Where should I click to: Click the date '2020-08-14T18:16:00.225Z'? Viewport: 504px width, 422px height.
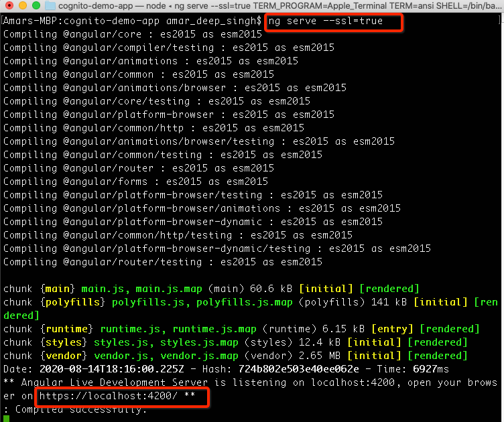point(111,369)
